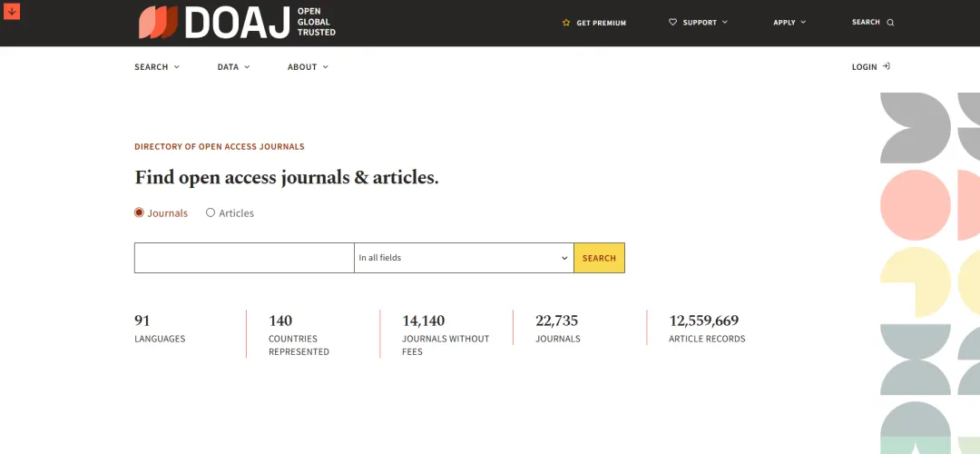Open the APPLY menu in header
The height and width of the screenshot is (454, 980).
(790, 22)
